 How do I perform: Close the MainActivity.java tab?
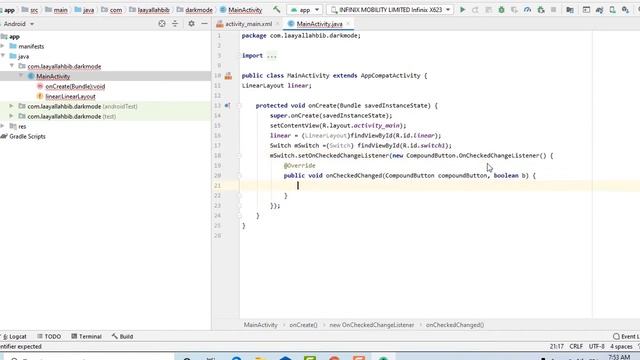point(348,24)
